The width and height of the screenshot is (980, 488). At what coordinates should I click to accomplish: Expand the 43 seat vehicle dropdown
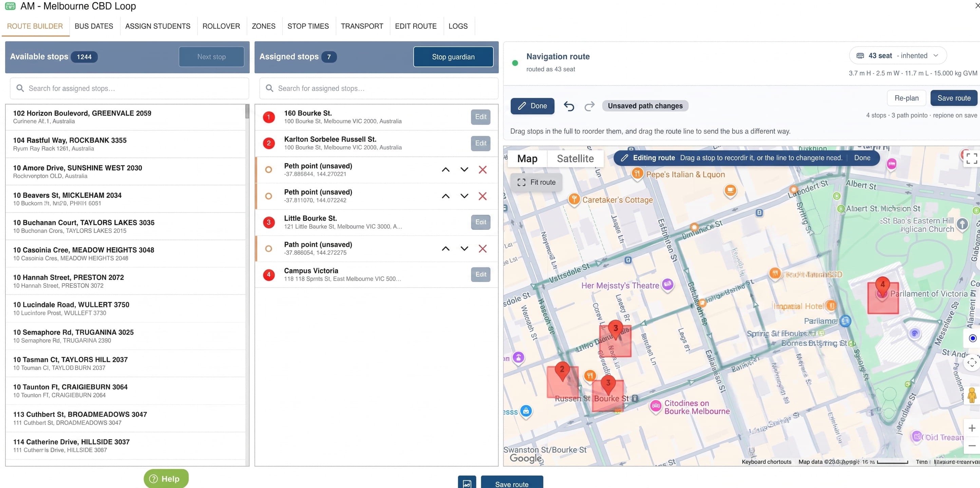pyautogui.click(x=898, y=56)
